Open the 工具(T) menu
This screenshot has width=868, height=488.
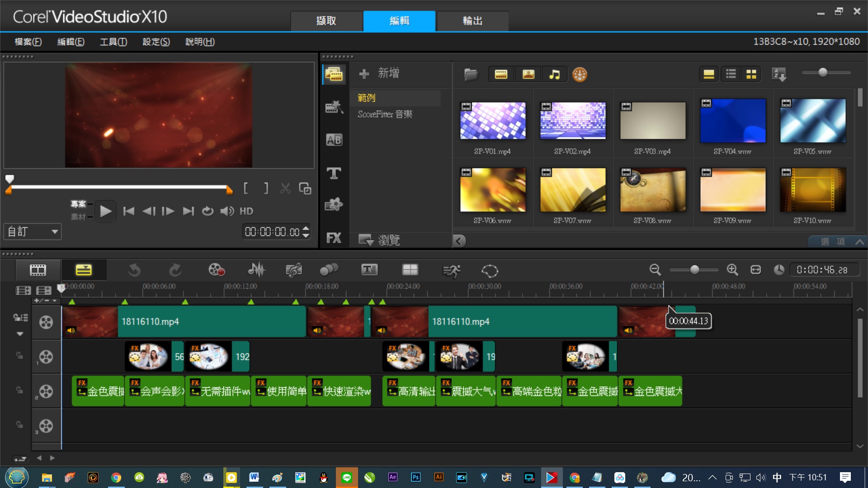[113, 42]
